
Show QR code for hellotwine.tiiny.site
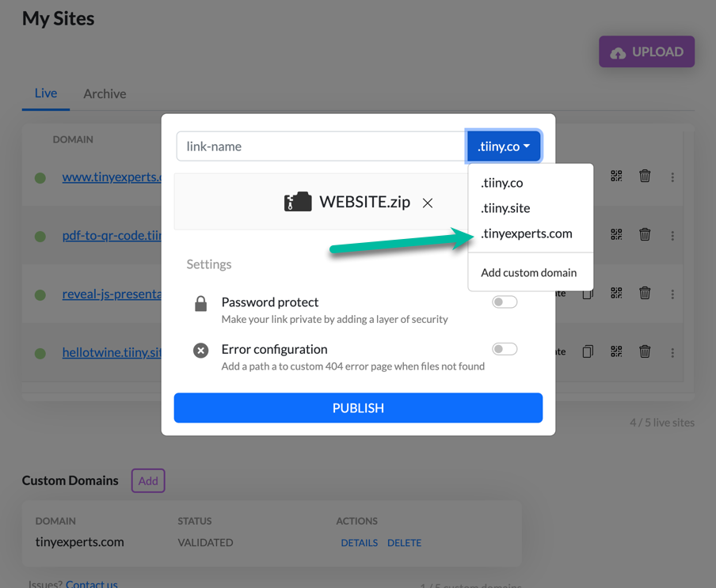tap(616, 351)
